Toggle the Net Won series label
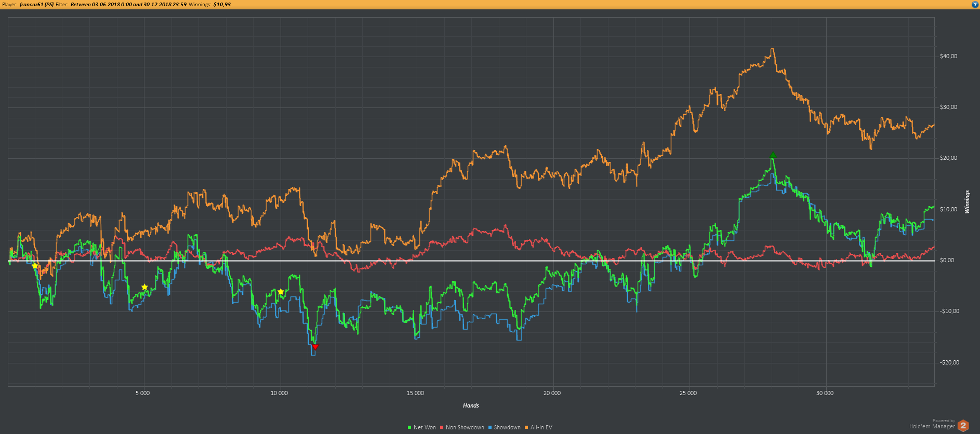 [425, 427]
